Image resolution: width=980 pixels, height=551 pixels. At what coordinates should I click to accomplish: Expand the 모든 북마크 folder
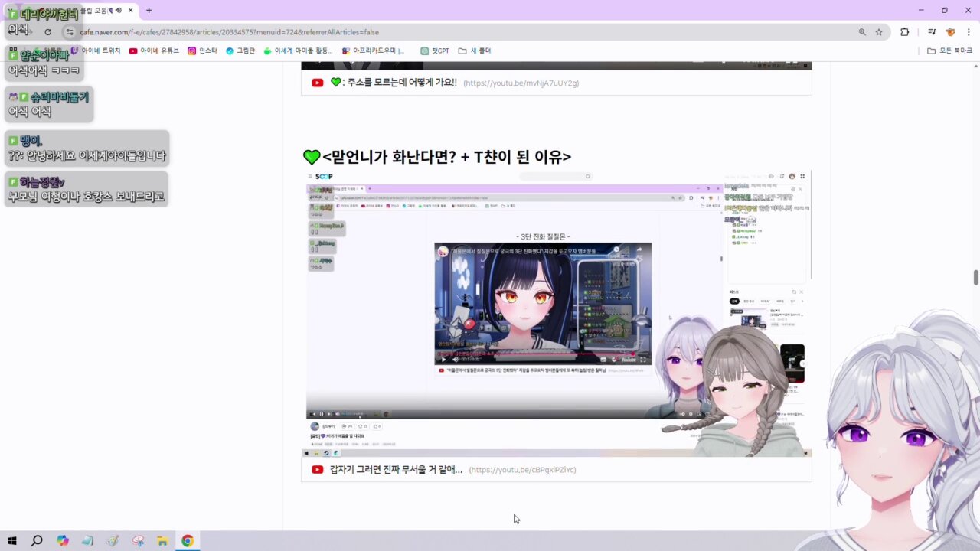click(x=949, y=51)
